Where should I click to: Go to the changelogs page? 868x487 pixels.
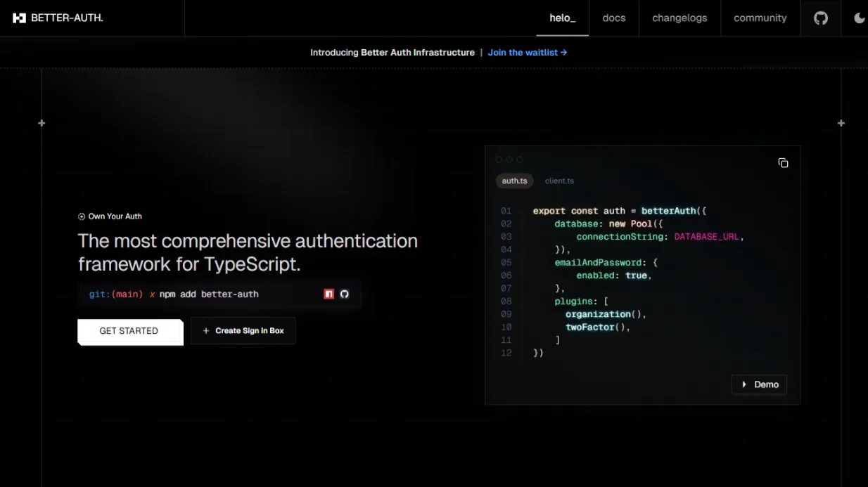click(679, 18)
